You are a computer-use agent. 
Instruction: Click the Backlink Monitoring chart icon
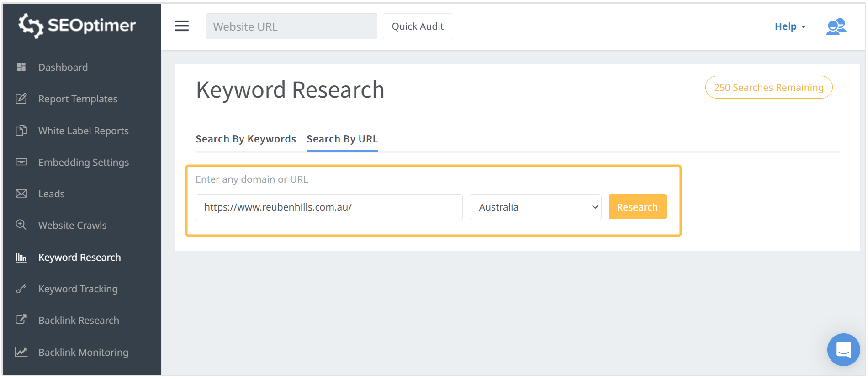point(21,352)
